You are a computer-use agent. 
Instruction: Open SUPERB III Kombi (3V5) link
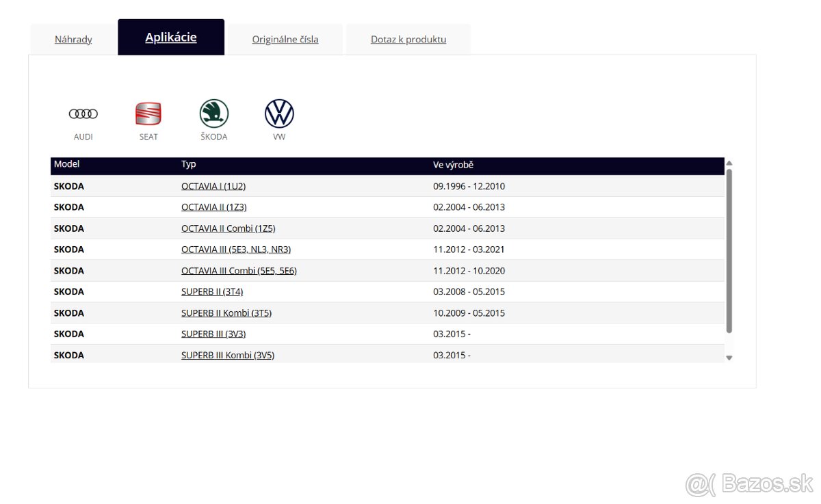click(x=228, y=355)
